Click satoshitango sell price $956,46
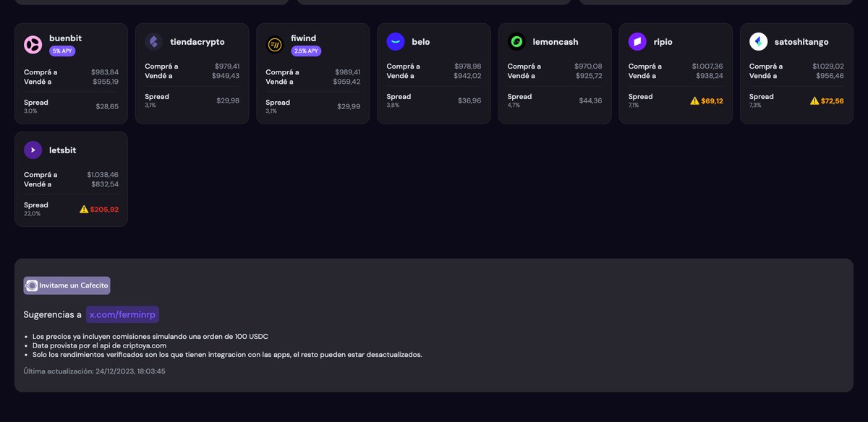868x422 pixels. point(830,76)
